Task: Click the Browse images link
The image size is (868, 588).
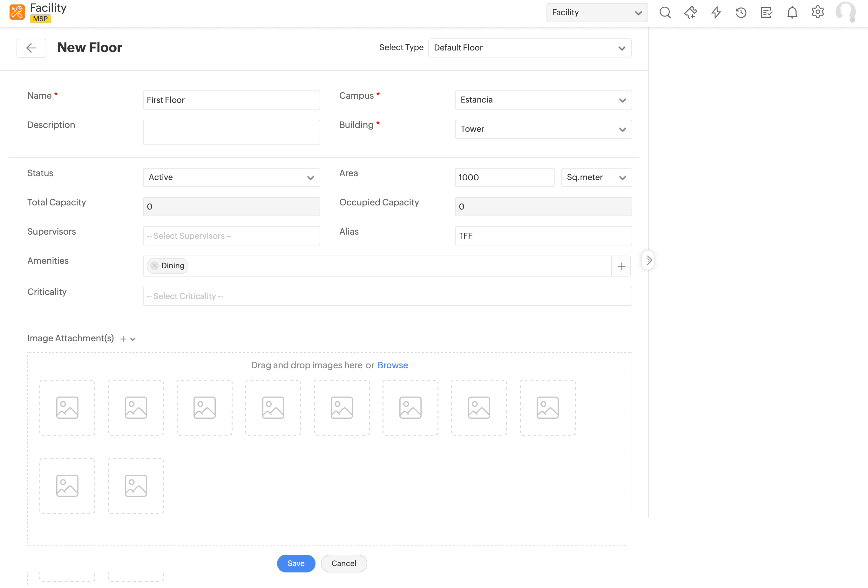Action: [x=393, y=365]
